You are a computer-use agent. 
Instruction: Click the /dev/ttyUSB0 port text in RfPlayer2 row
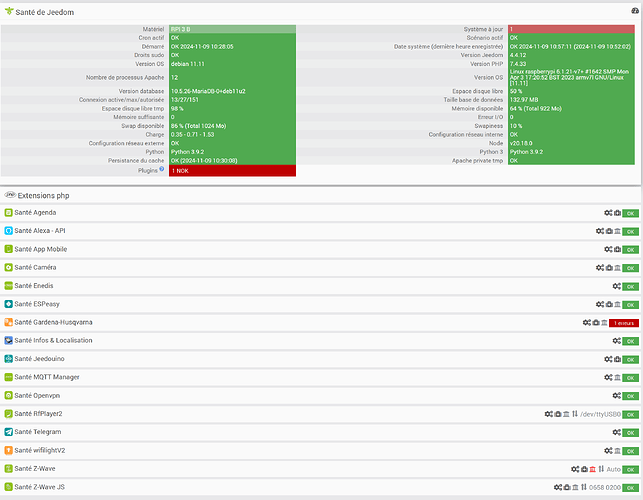[600, 414]
